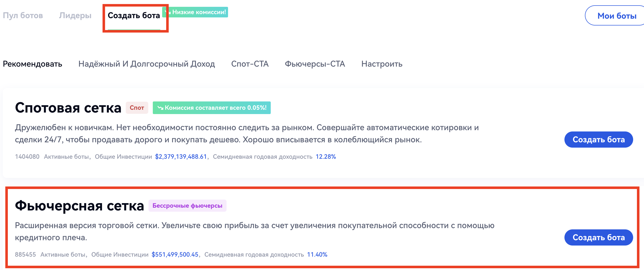The height and width of the screenshot is (270, 644).
Task: Open the Пул ботов tab
Action: [23, 16]
